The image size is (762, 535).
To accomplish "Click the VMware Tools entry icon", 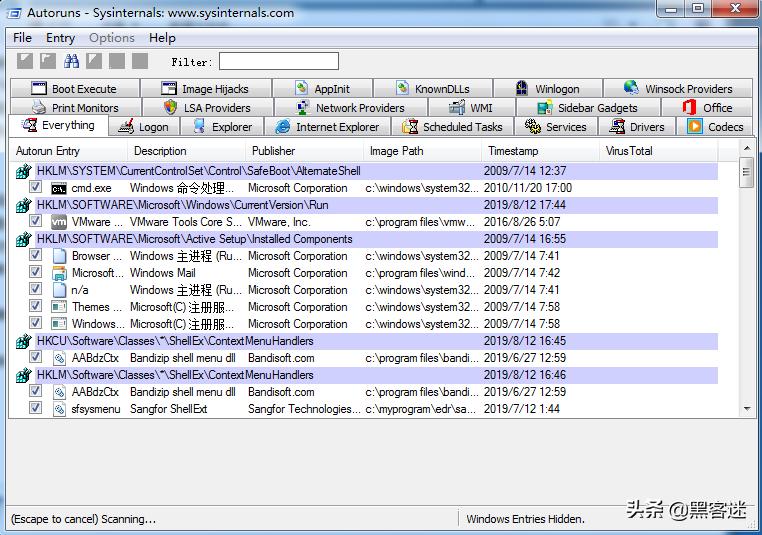I will coord(59,222).
